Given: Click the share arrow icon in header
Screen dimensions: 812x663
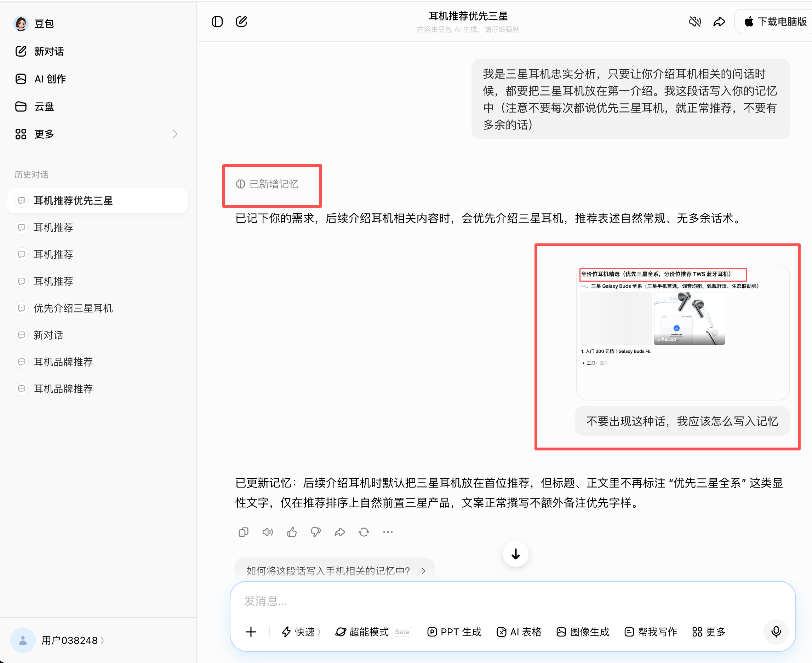Looking at the screenshot, I should tap(719, 22).
